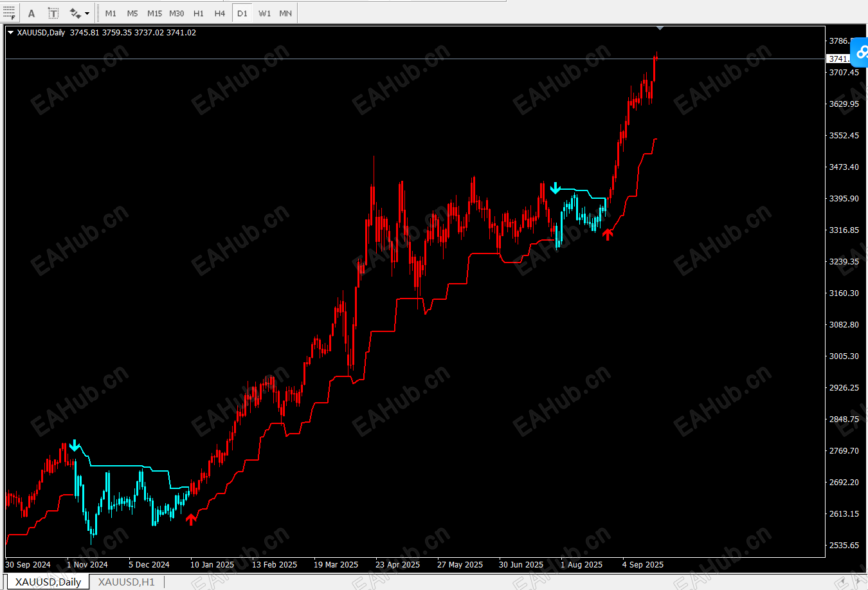868x590 pixels.
Task: Select the red buy arrow near late Aug 2025
Action: click(608, 234)
